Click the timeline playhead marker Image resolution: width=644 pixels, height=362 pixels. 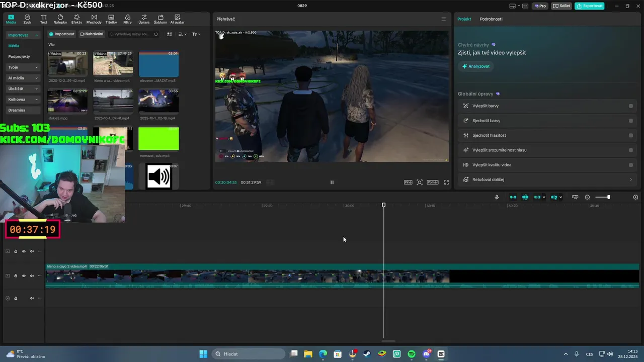pyautogui.click(x=384, y=205)
